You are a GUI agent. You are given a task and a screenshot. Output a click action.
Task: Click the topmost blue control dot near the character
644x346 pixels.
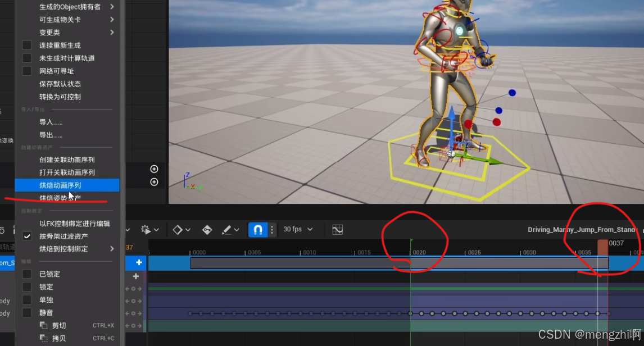(512, 93)
